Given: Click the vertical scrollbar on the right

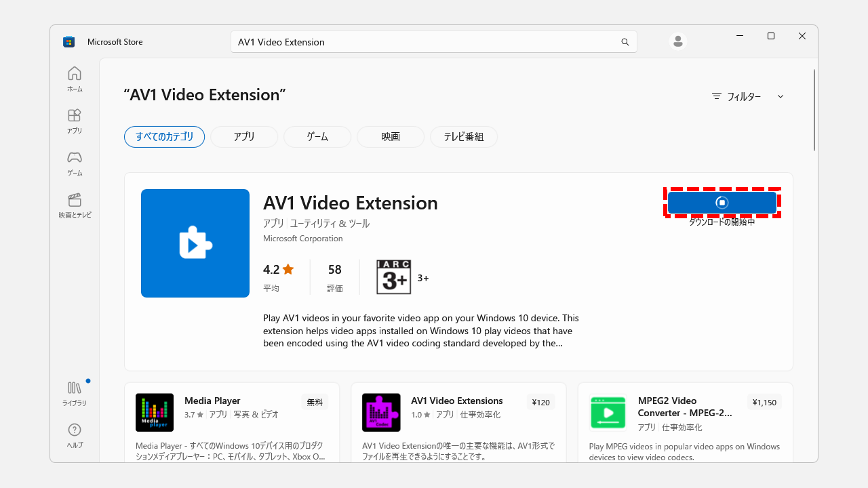Looking at the screenshot, I should (813, 105).
